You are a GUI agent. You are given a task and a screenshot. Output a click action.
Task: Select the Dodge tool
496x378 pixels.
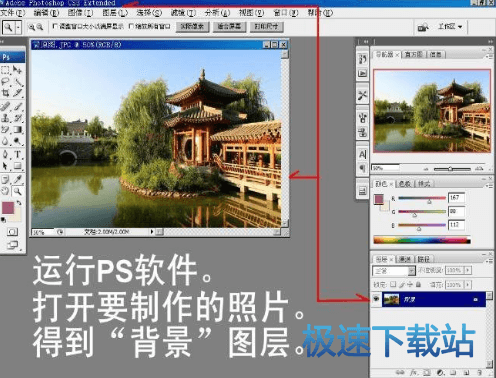pyautogui.click(x=17, y=141)
